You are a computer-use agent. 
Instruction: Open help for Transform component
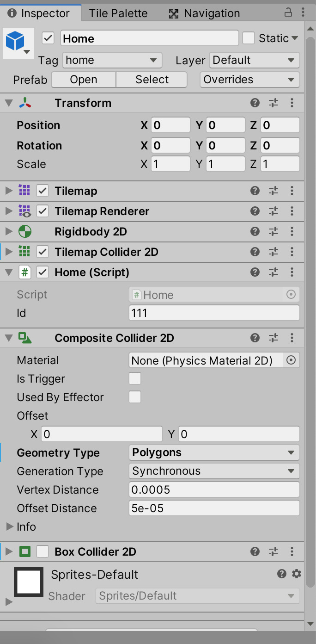[x=255, y=103]
